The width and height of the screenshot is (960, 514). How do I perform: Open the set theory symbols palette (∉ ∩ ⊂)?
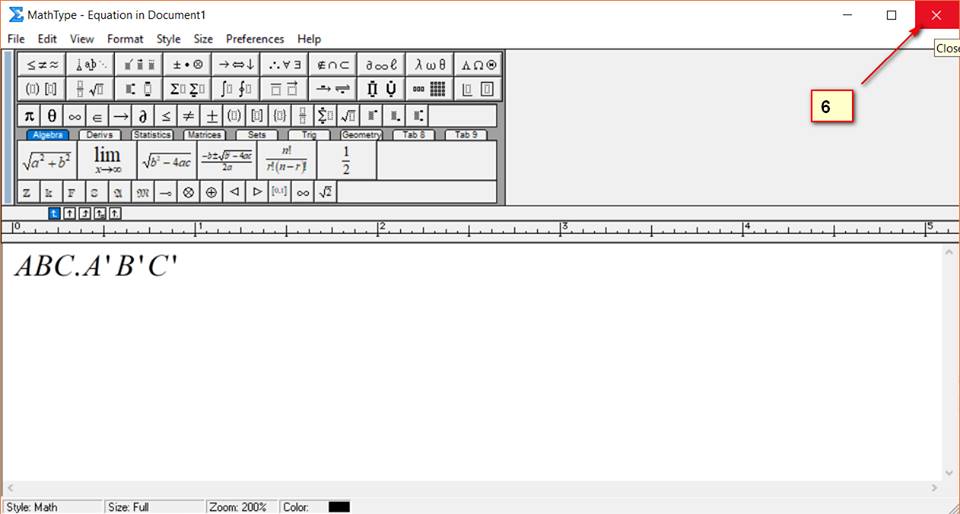pos(332,64)
